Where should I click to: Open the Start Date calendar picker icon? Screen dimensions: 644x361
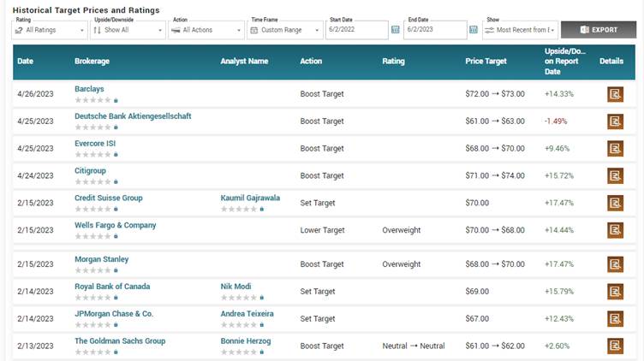[x=395, y=30]
